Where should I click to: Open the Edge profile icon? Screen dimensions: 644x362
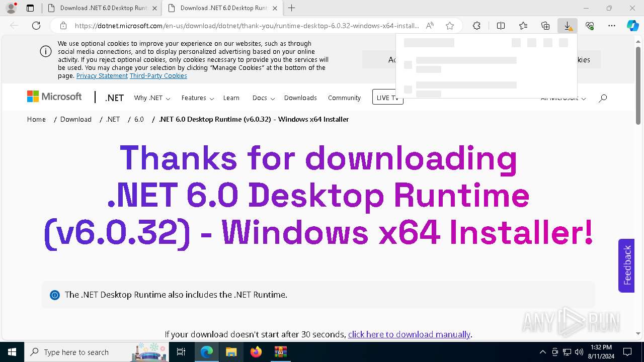[x=11, y=8]
